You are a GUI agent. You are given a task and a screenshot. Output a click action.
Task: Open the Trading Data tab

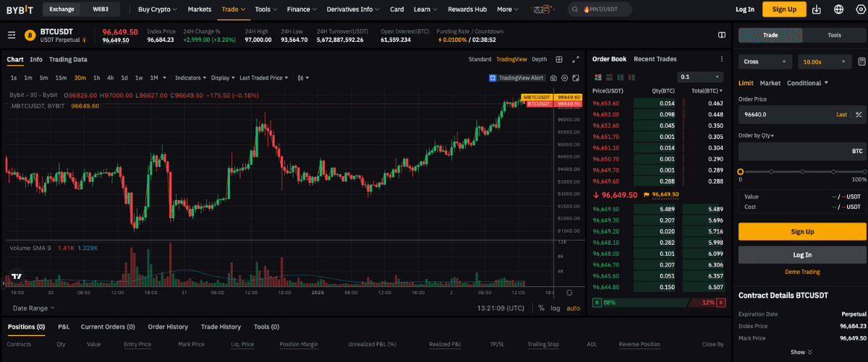[x=68, y=59]
